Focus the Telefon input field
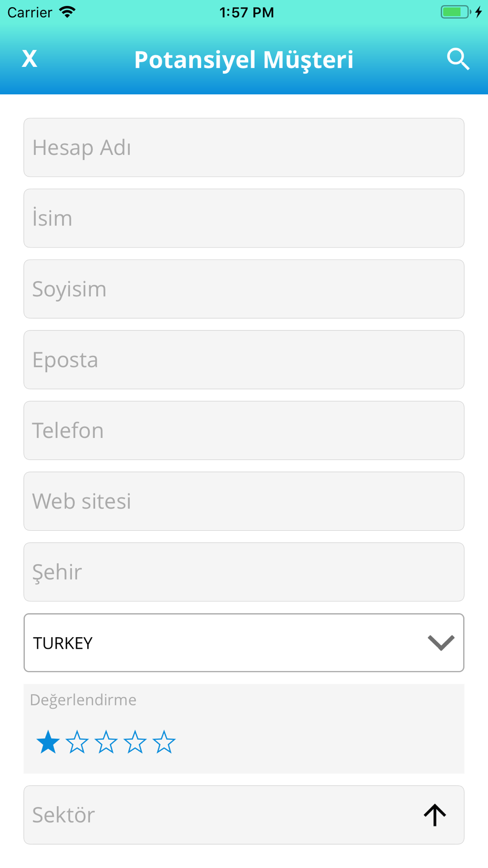This screenshot has height=868, width=488. click(244, 431)
